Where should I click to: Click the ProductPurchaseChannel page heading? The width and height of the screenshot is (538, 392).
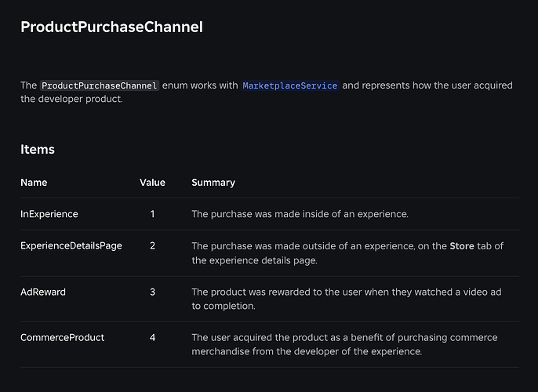111,27
